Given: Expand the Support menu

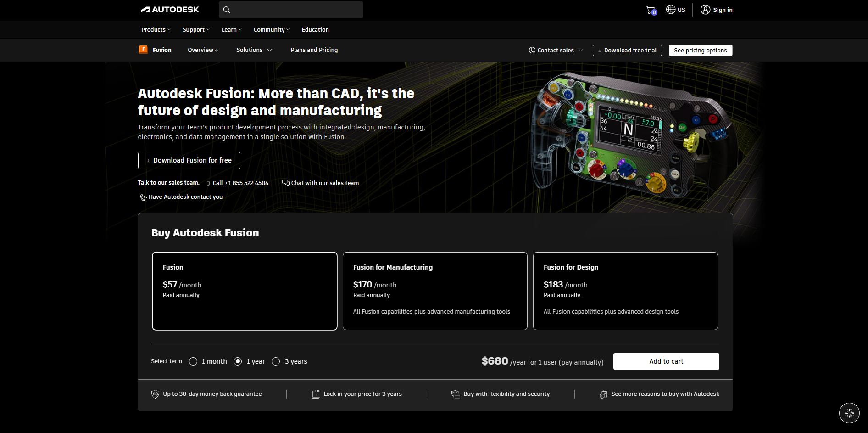Looking at the screenshot, I should click(196, 29).
